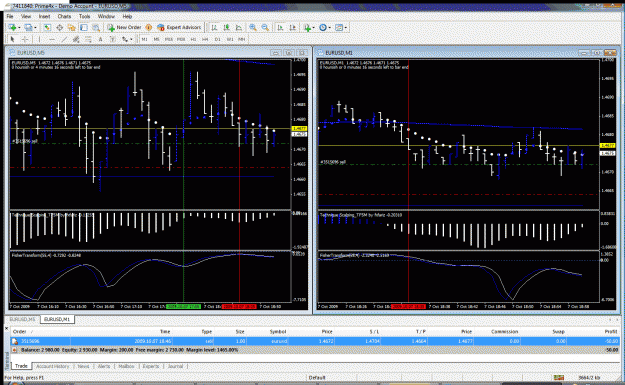Toggle Chart Shift
Viewport: 625px width, 385px height.
(x=293, y=28)
